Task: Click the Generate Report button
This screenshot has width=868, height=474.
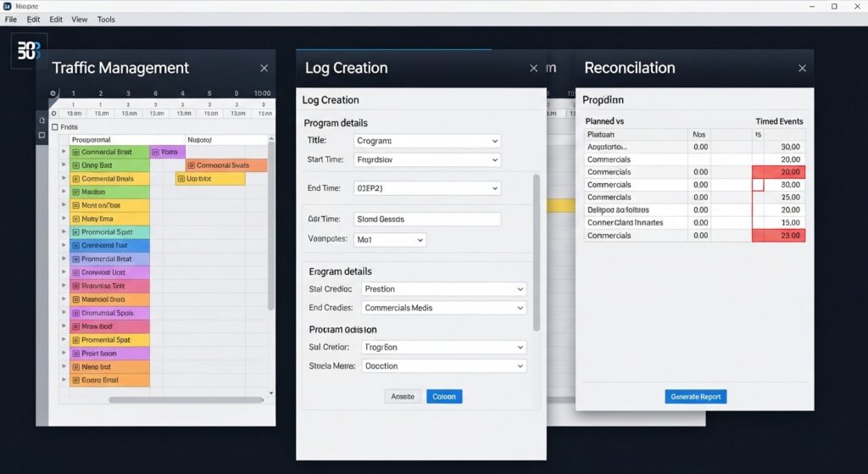Action: coord(696,397)
